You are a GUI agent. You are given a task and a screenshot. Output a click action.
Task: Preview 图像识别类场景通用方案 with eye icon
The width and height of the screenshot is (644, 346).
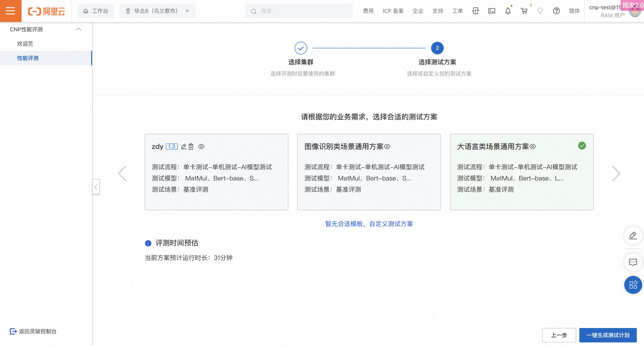pos(387,147)
